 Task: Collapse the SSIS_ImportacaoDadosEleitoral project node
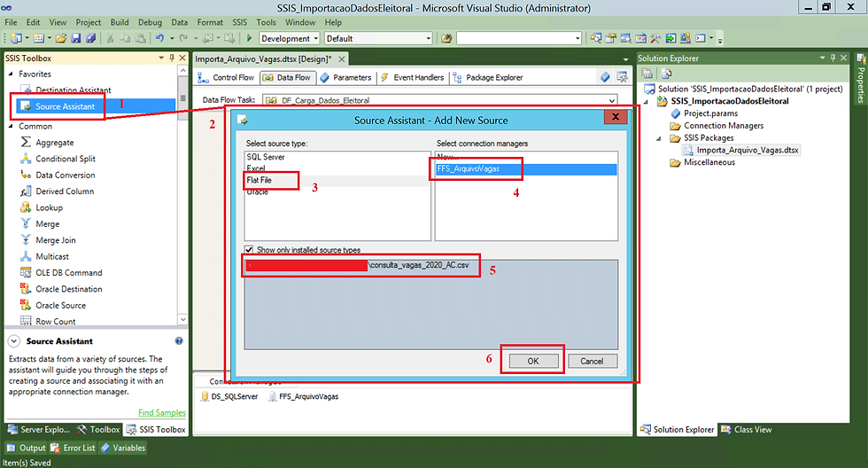[x=646, y=101]
